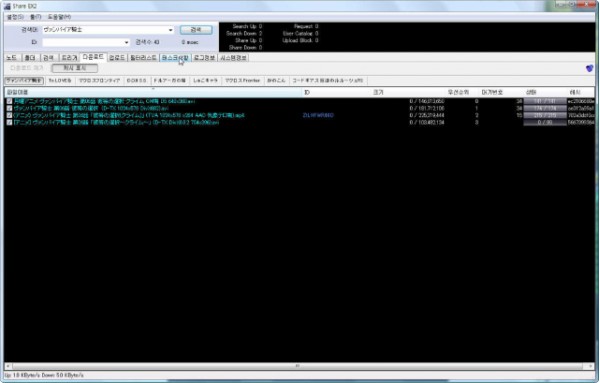Screen dimensions: 600x383
Task: Click the size cell 0 / 103,492,134
Action: pyautogui.click(x=427, y=122)
